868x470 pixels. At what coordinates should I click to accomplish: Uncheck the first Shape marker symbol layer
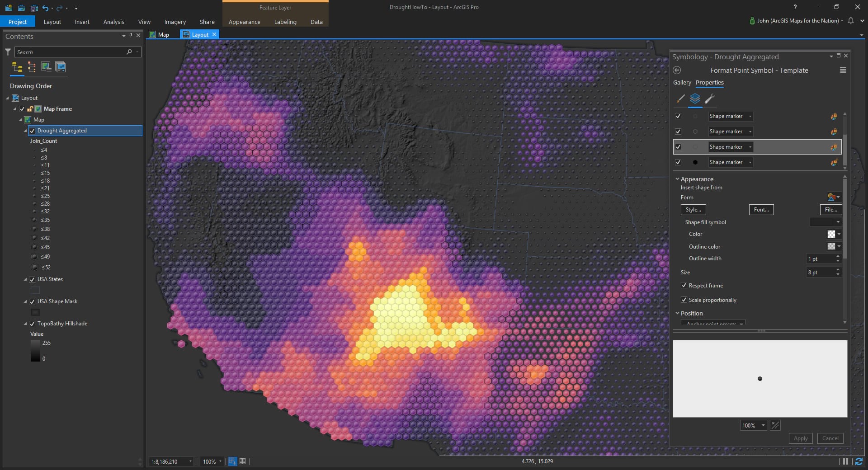tap(678, 116)
